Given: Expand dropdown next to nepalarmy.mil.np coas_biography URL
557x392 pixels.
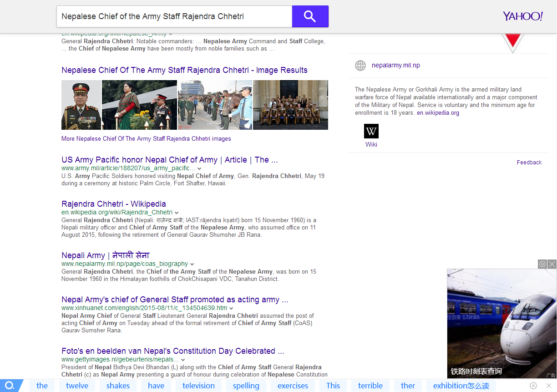Looking at the screenshot, I should [x=192, y=264].
